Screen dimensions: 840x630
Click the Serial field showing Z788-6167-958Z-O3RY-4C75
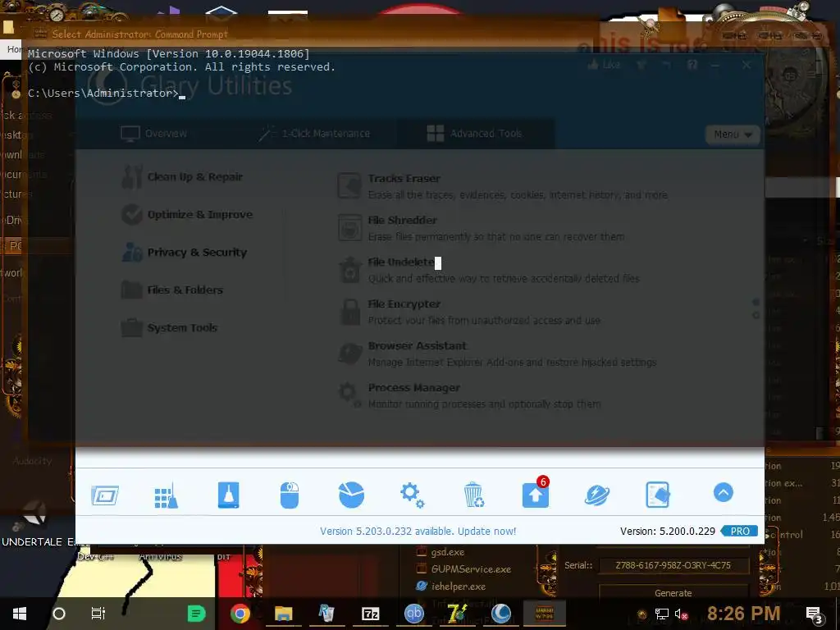[673, 565]
